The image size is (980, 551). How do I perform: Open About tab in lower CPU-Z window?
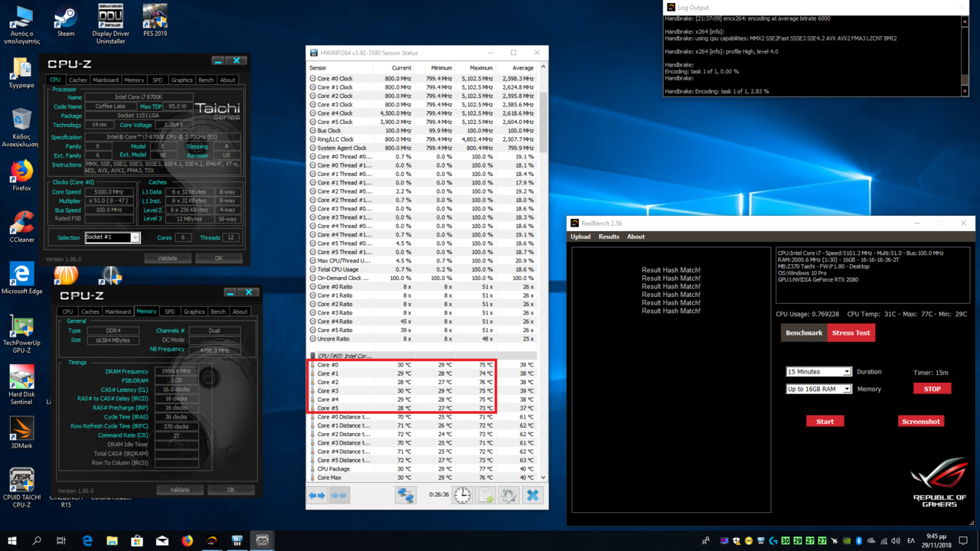[240, 311]
